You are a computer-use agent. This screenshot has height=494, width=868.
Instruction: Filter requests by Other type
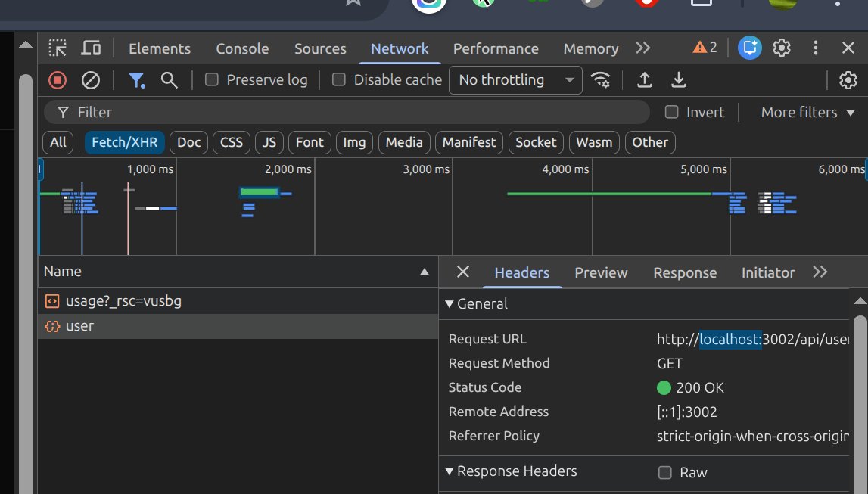(650, 142)
